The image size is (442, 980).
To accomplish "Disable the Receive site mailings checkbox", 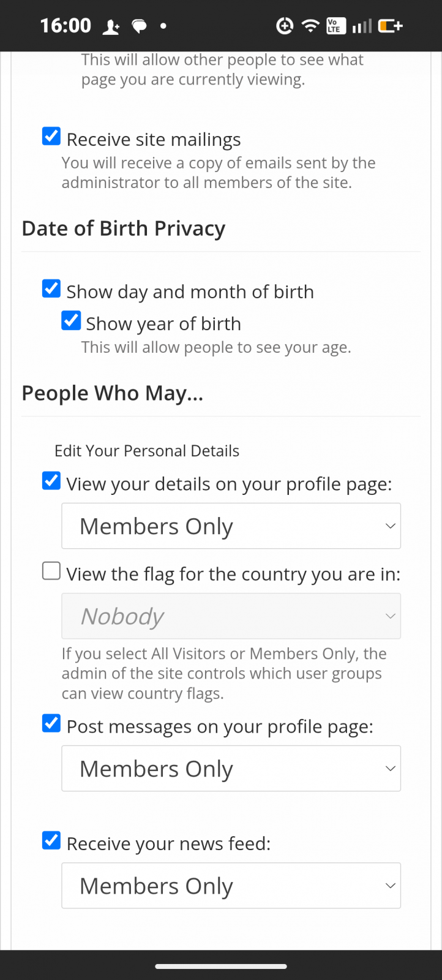I will [51, 136].
